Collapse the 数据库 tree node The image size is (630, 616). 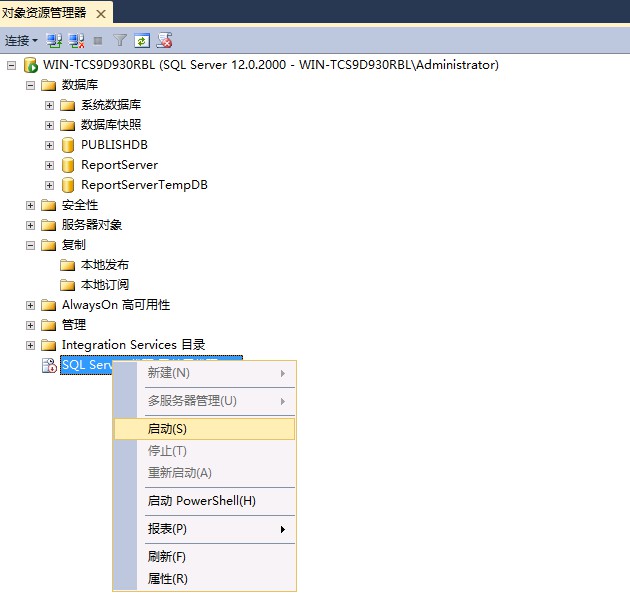pyautogui.click(x=30, y=85)
